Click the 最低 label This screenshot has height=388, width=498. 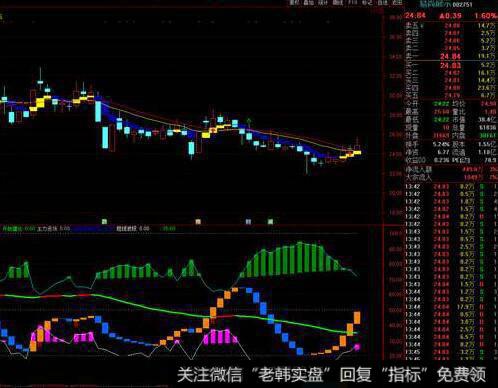(x=412, y=119)
